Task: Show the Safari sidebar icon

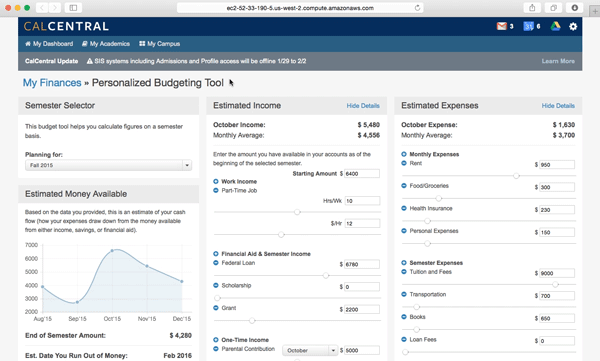Action: (73, 8)
